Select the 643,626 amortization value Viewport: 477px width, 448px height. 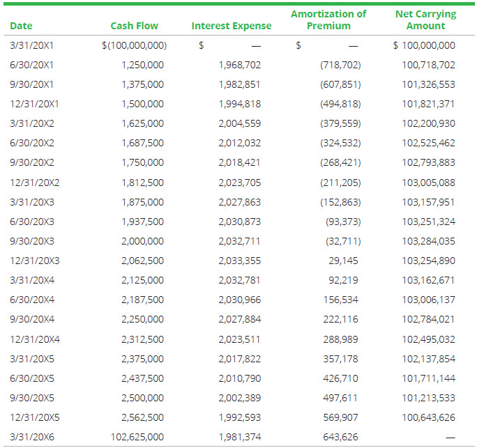340,437
